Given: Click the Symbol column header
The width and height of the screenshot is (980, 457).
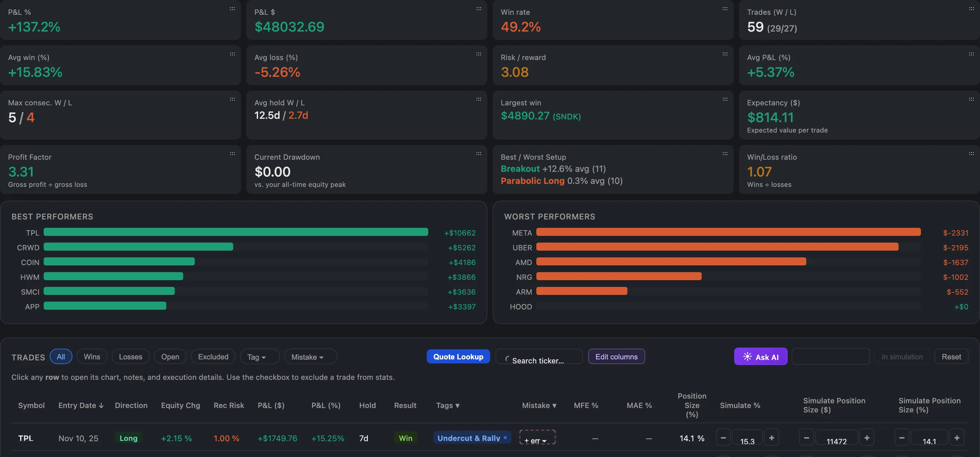Looking at the screenshot, I should [x=31, y=405].
